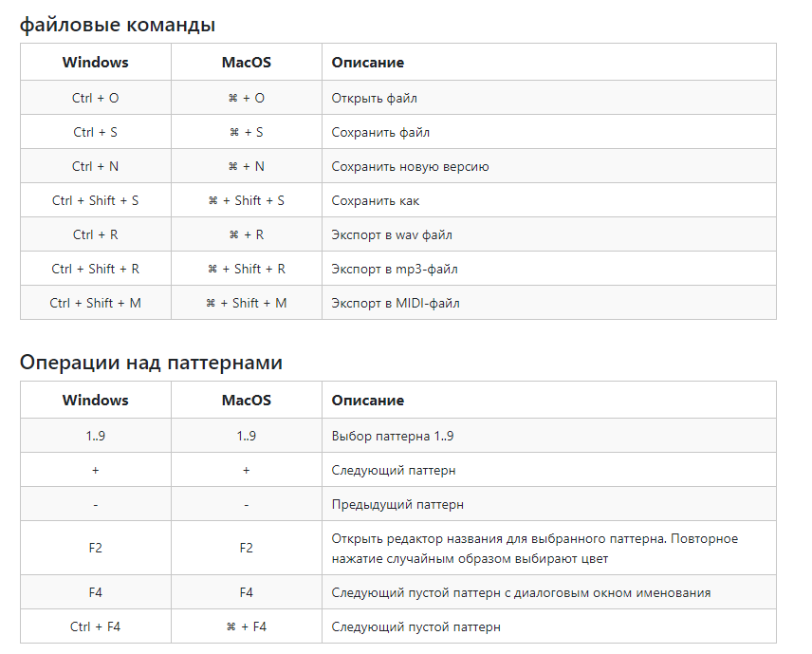Click the F4 cell in MacOS column
The width and height of the screenshot is (812, 654).
pos(247,592)
